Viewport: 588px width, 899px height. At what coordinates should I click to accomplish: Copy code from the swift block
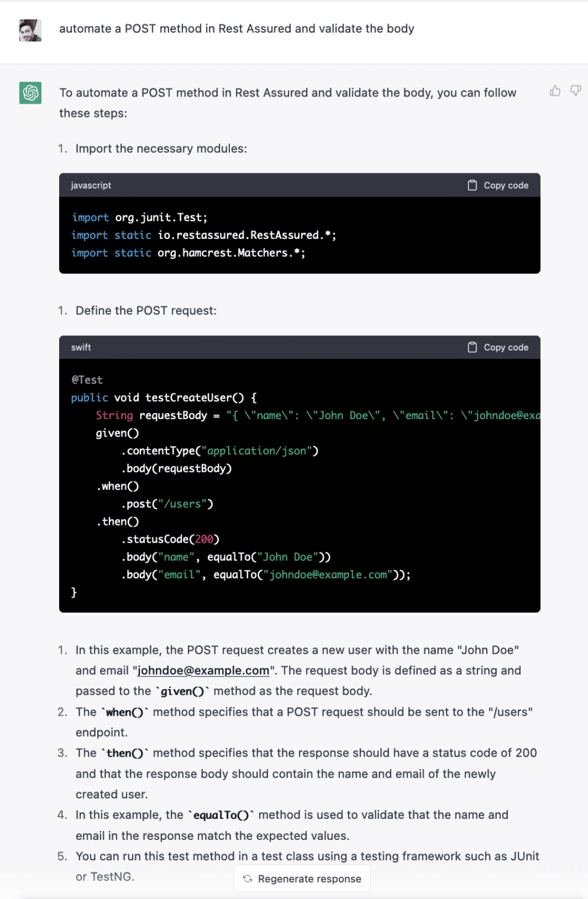coord(498,347)
